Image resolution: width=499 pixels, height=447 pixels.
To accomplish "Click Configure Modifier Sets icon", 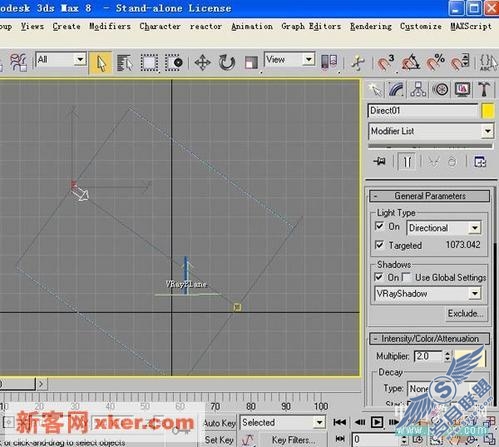I will (480, 162).
